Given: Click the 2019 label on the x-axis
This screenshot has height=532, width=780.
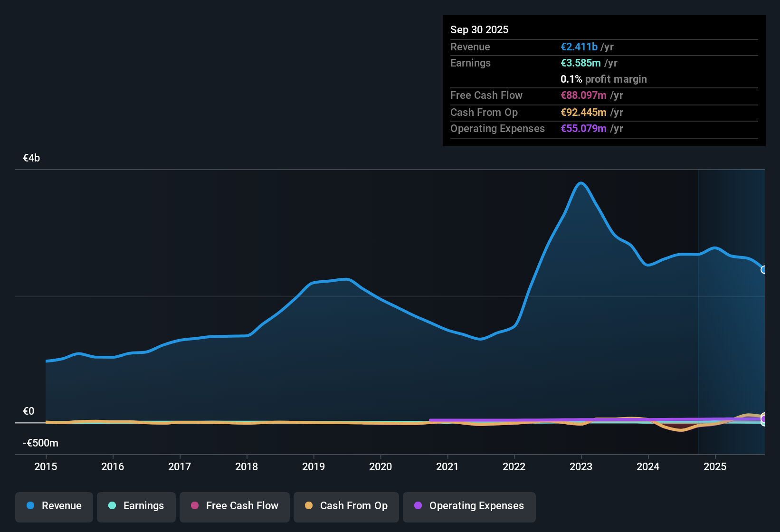Looking at the screenshot, I should coord(314,467).
